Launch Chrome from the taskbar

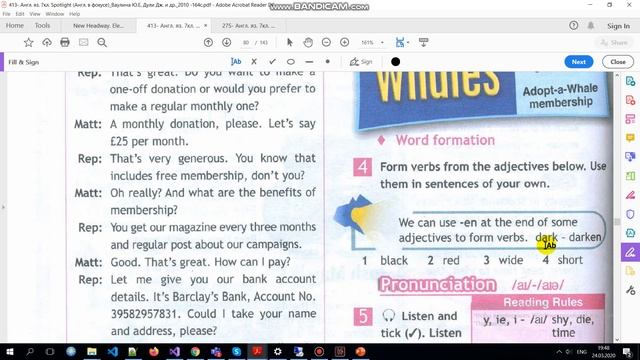point(195,351)
